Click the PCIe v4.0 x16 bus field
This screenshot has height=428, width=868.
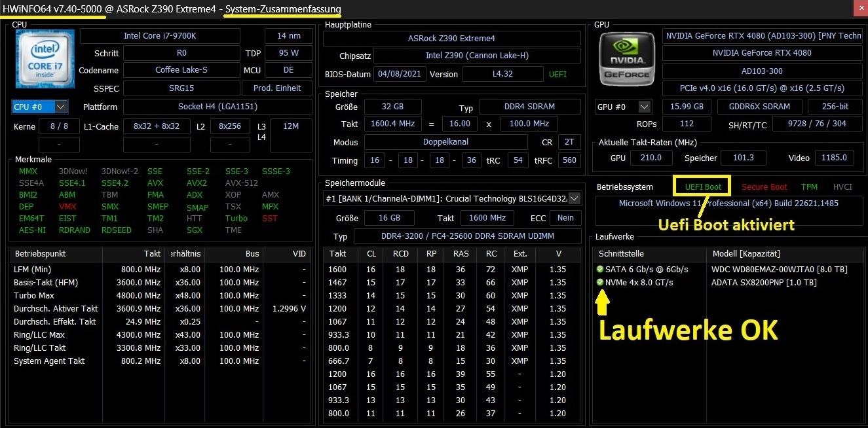[x=762, y=88]
